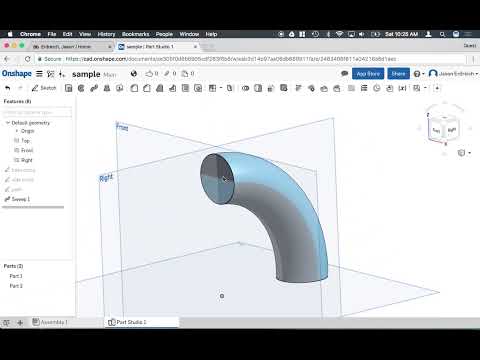Screen dimensions: 480x360
Task: Open the Onshape hamburger menu
Action: [39, 74]
